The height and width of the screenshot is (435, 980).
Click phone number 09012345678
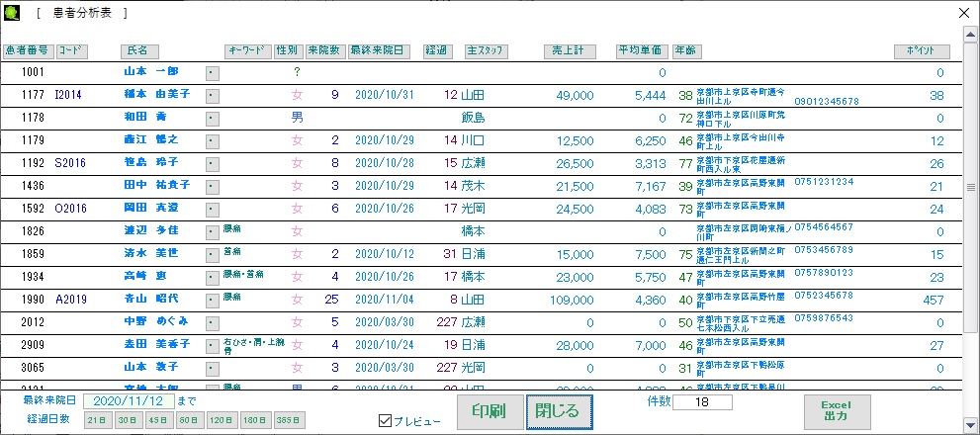[827, 101]
